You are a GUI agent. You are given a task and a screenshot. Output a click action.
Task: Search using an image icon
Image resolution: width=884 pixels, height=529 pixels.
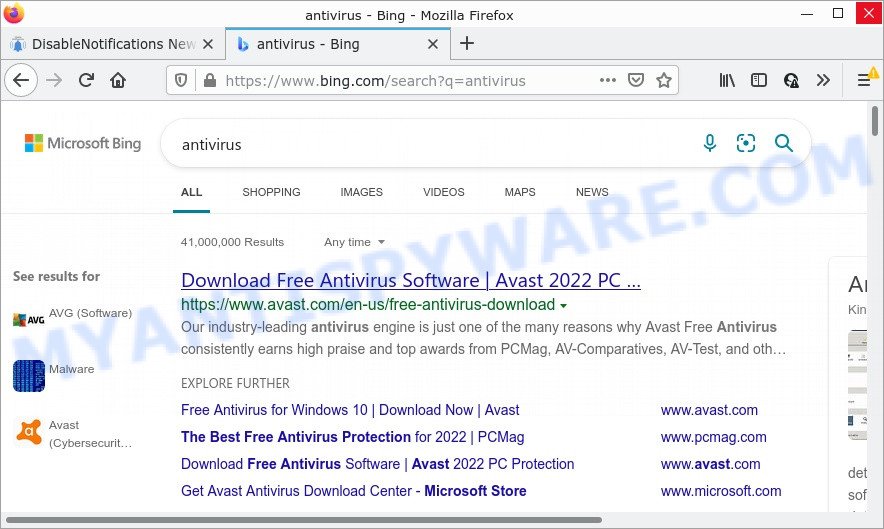(746, 143)
